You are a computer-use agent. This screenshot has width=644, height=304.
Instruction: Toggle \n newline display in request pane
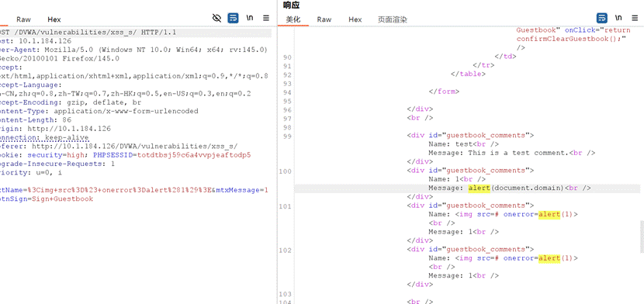pos(250,18)
